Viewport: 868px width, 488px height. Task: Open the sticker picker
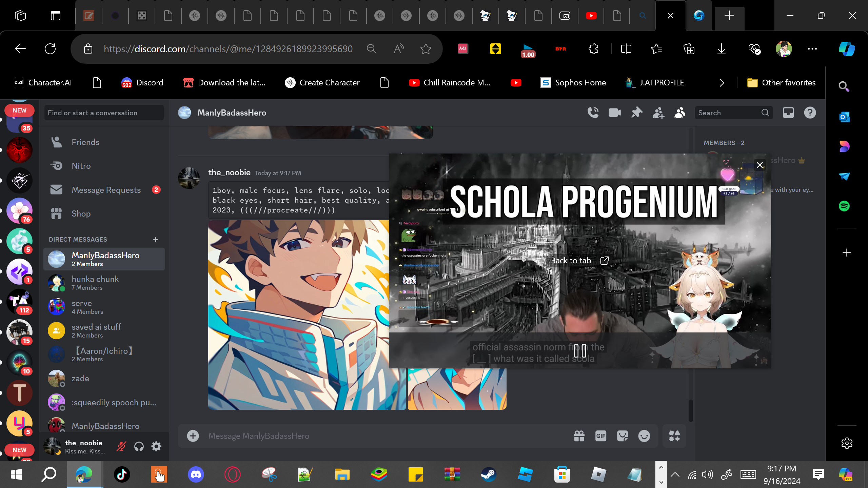click(x=623, y=436)
